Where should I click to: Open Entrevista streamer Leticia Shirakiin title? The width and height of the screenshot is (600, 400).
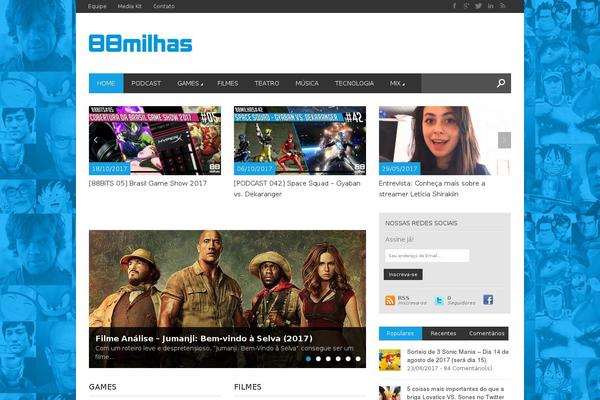[432, 189]
